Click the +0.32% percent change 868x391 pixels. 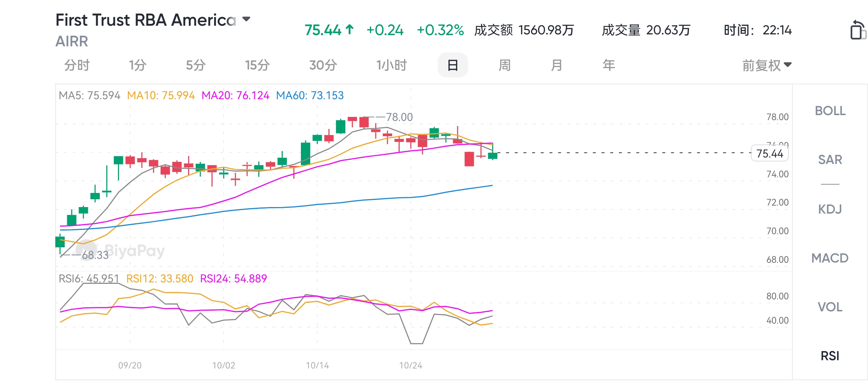click(440, 30)
